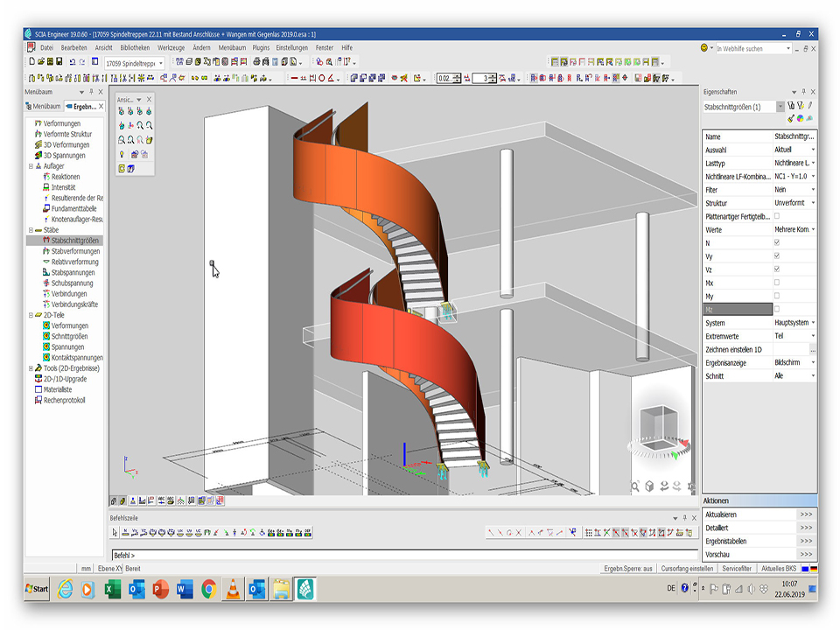Click the Aktualisieren action button
This screenshot has height=630, width=840.
click(x=806, y=515)
